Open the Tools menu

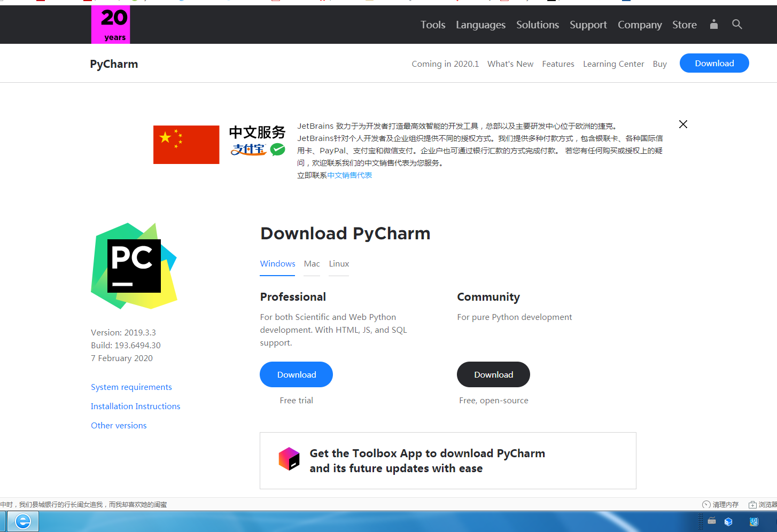point(433,25)
